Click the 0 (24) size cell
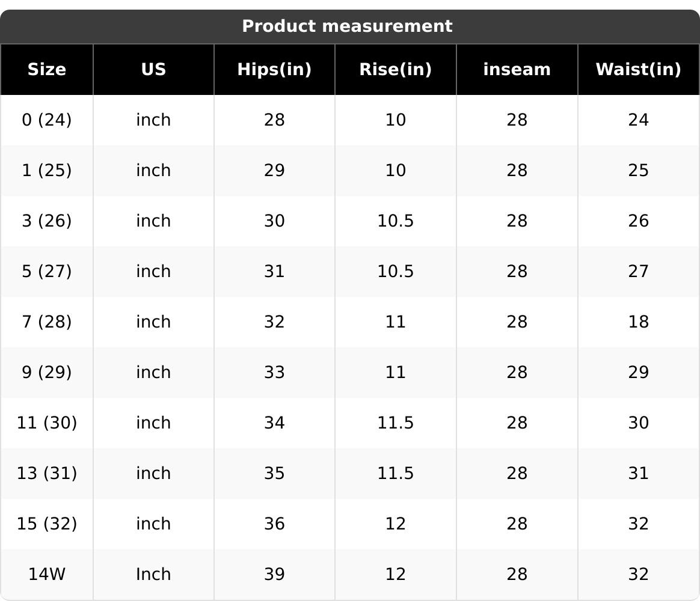The height and width of the screenshot is (601, 700). click(47, 120)
